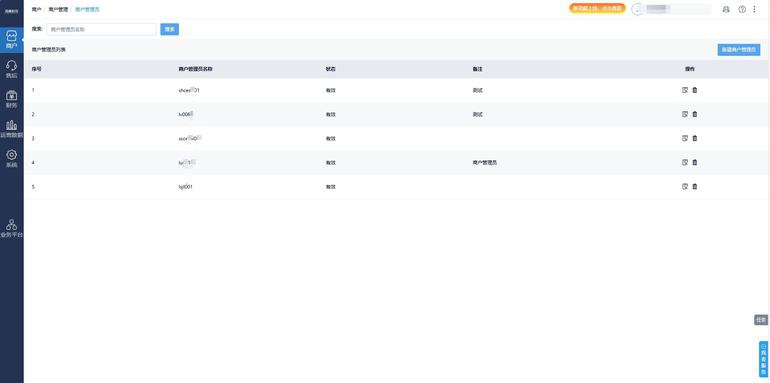Open the three-dot more options menu

(754, 9)
